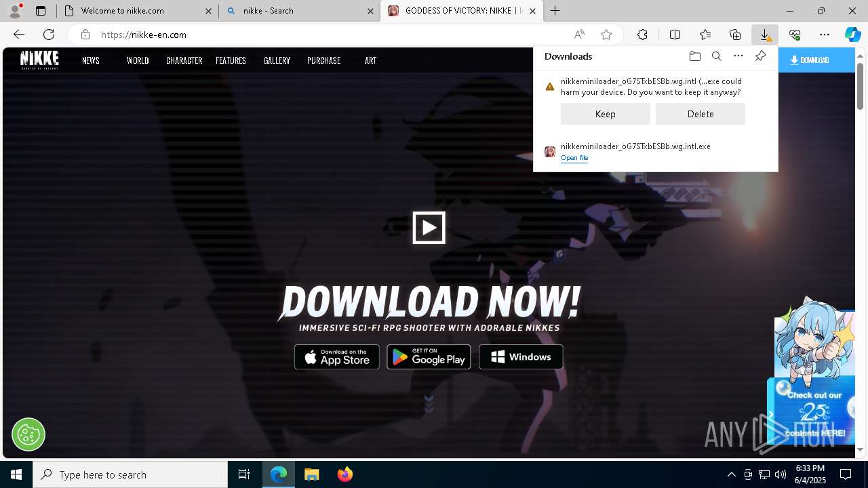Open downloads folder icon
This screenshot has height=488, width=868.
(694, 56)
